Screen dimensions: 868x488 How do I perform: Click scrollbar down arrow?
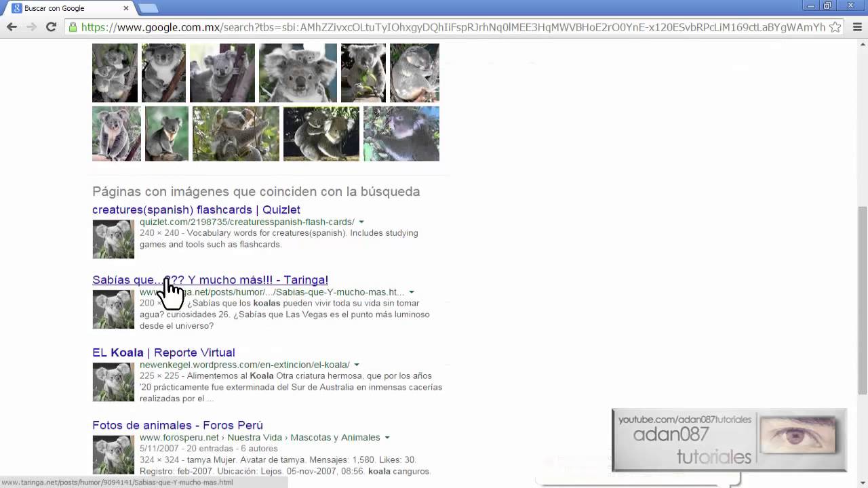click(863, 483)
